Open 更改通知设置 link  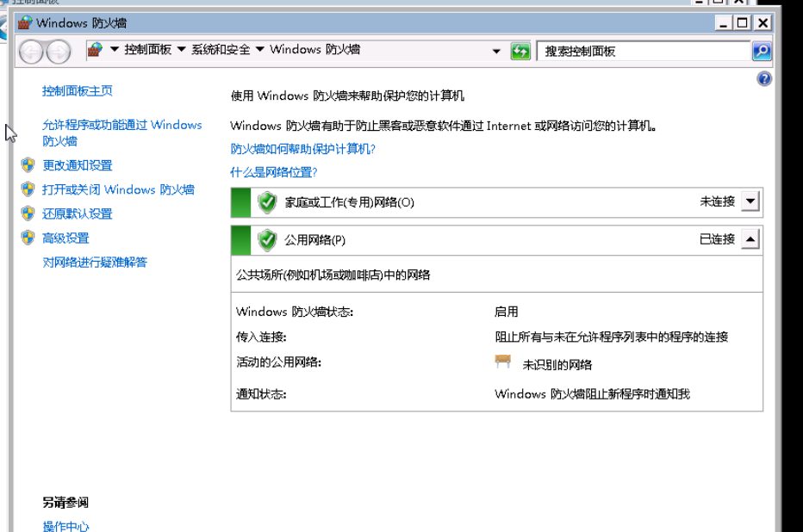[78, 165]
